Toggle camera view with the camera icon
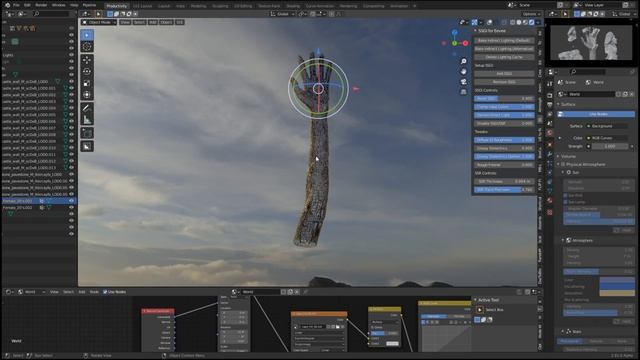 pos(464,82)
